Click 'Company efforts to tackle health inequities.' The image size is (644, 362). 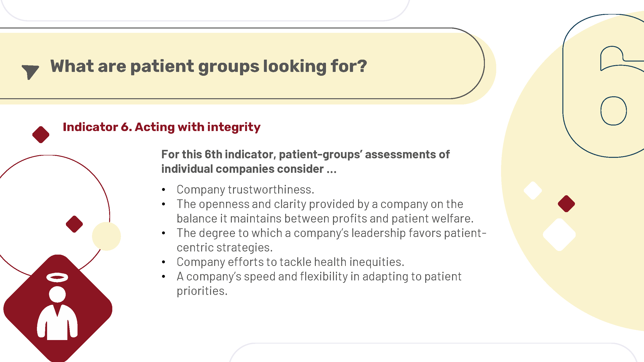[x=290, y=262]
